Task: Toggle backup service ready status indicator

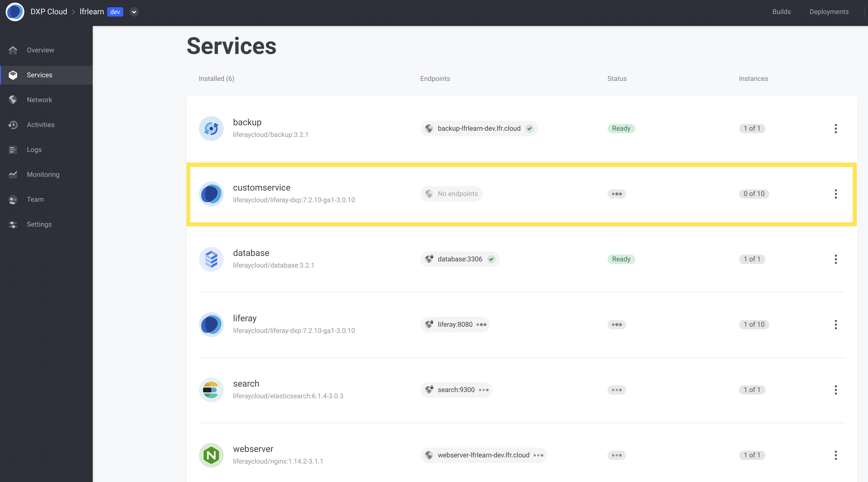Action: (x=621, y=128)
